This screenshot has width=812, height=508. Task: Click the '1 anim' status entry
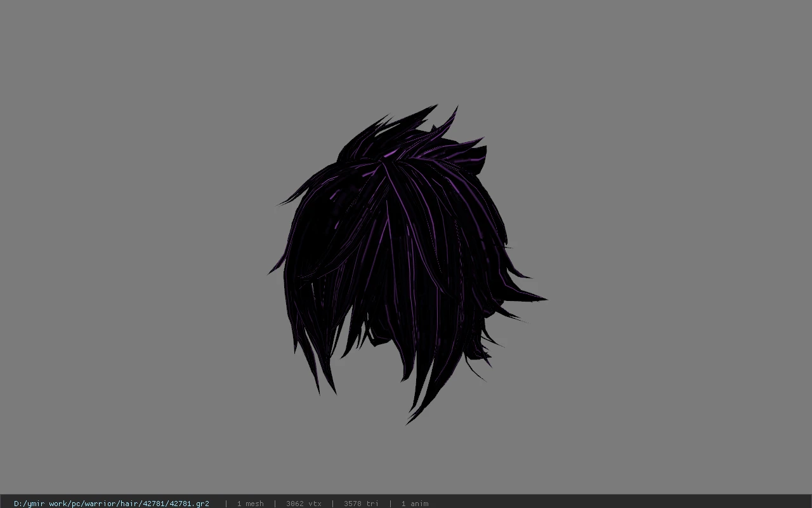(x=415, y=504)
